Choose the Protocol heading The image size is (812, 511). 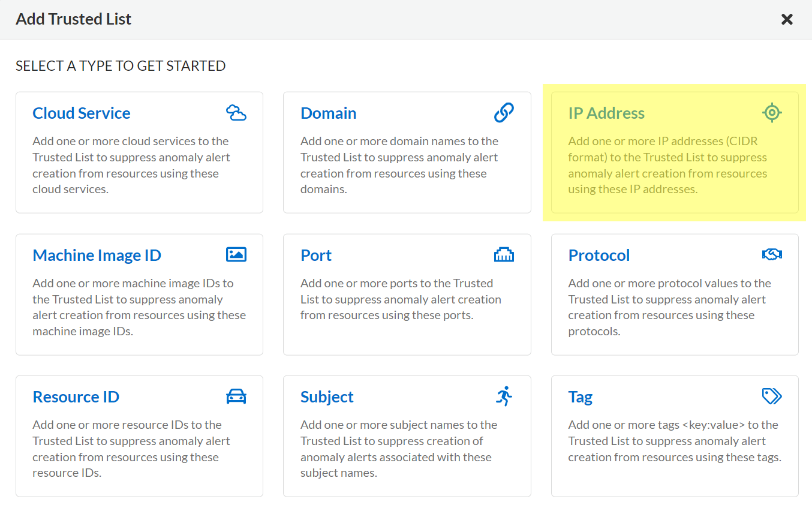pyautogui.click(x=599, y=255)
